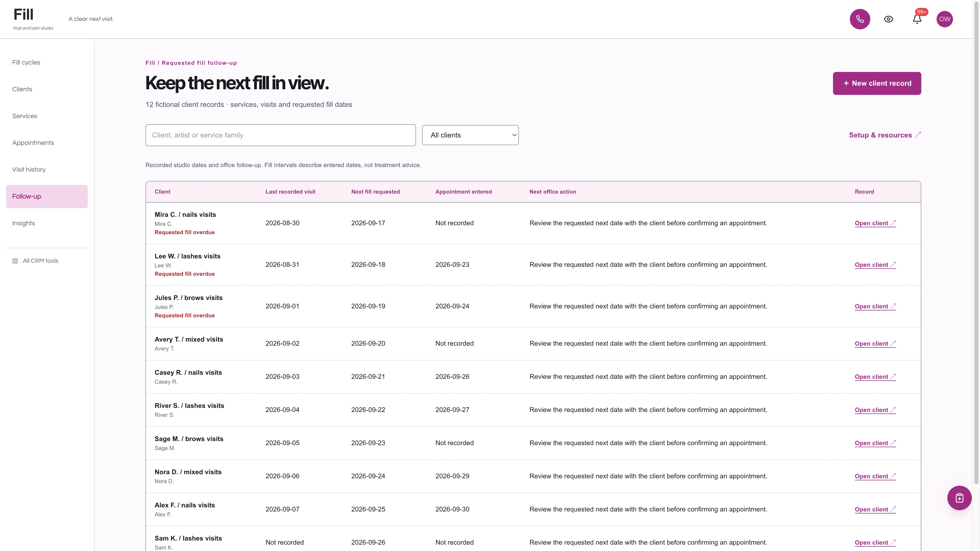Open client record for Nora D.
The height and width of the screenshot is (551, 980).
click(x=875, y=476)
